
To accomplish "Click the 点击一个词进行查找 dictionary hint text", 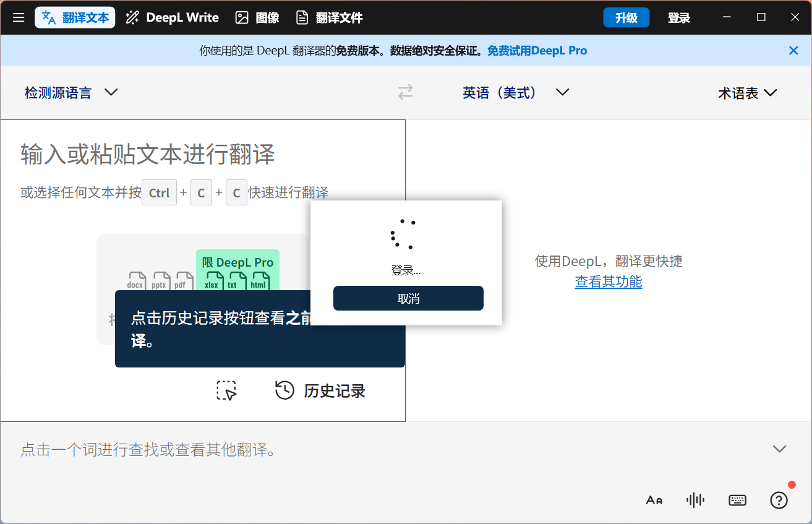I will tap(148, 450).
